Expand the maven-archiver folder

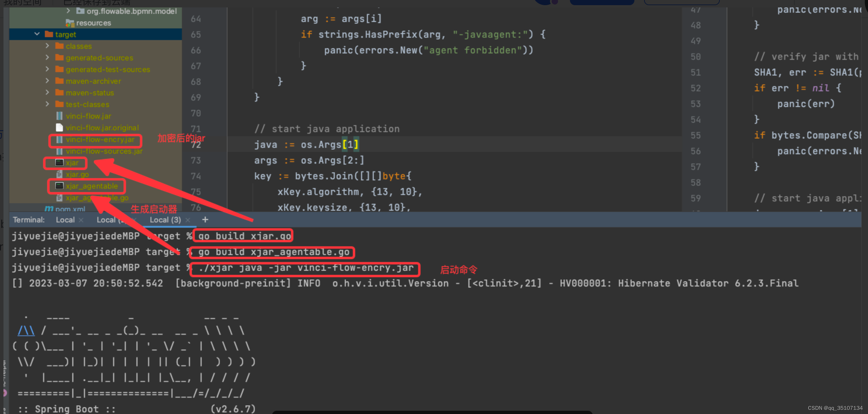(47, 81)
